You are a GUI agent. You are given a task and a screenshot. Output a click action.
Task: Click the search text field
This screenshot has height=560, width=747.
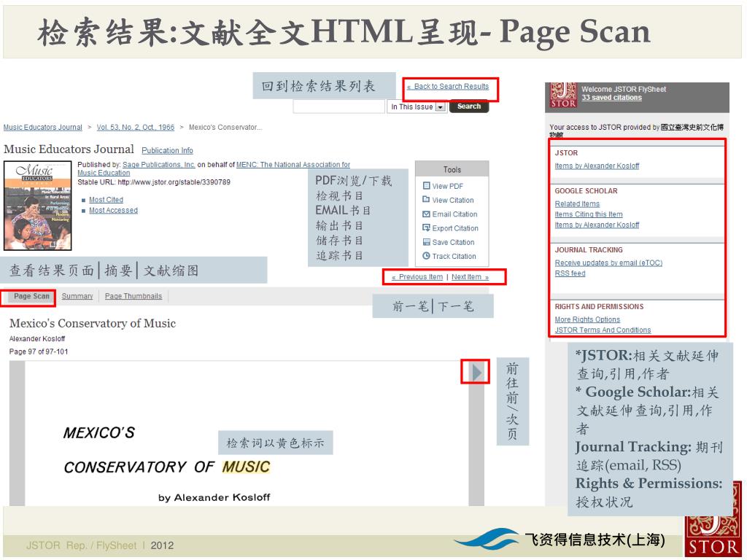click(338, 106)
